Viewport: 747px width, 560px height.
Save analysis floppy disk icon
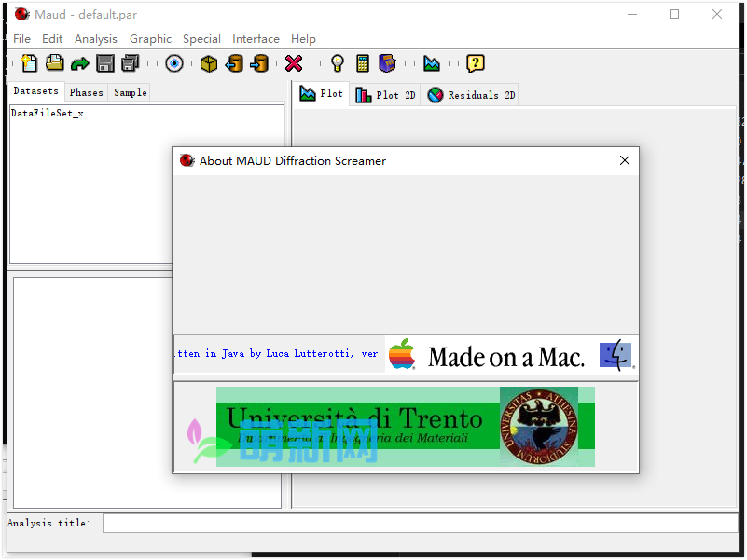pyautogui.click(x=105, y=63)
